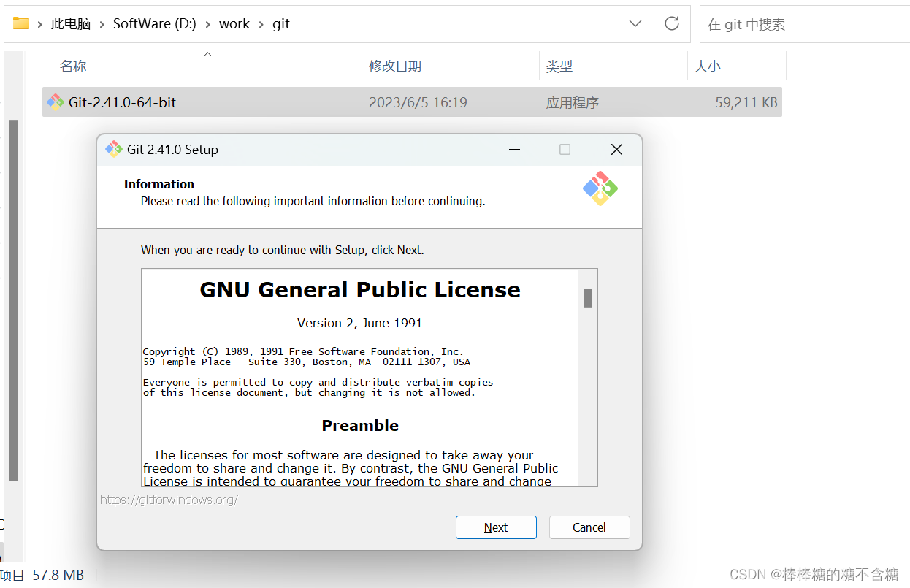
Task: Refresh the Explorer folder view
Action: click(x=672, y=23)
